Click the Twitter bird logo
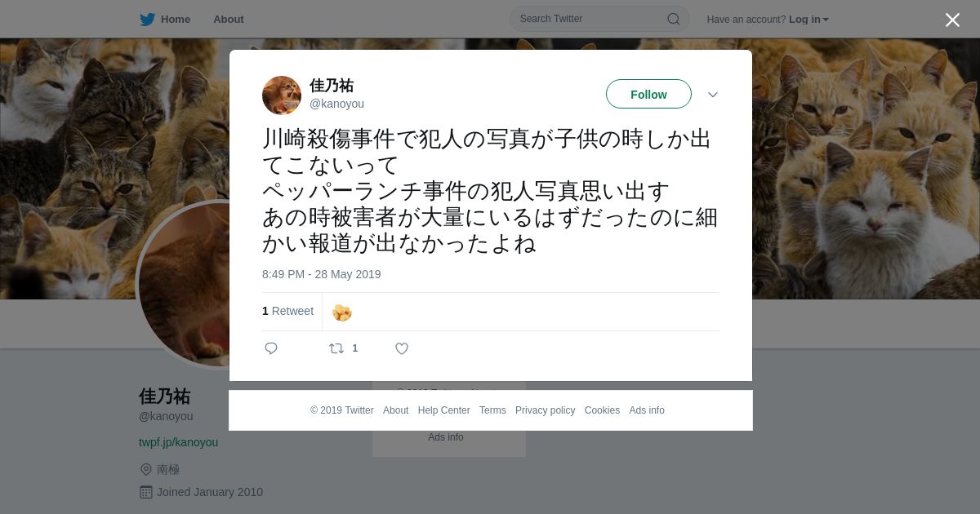Image resolution: width=980 pixels, height=514 pixels. point(147,20)
